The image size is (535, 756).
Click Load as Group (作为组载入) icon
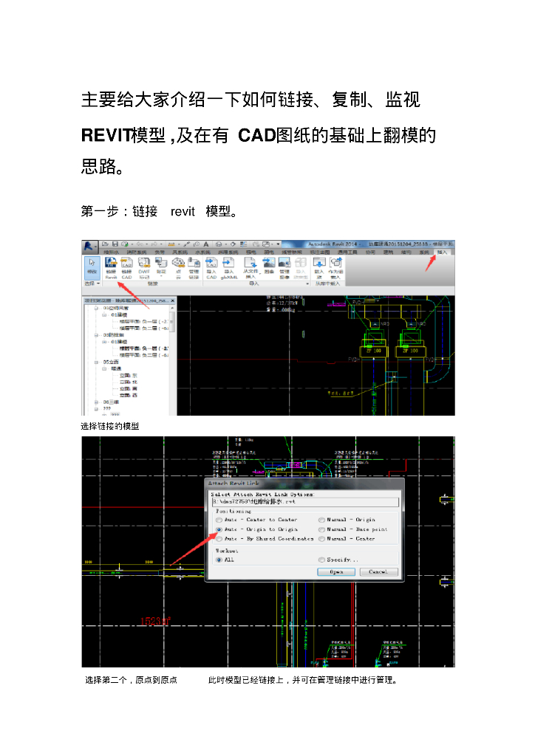click(335, 267)
